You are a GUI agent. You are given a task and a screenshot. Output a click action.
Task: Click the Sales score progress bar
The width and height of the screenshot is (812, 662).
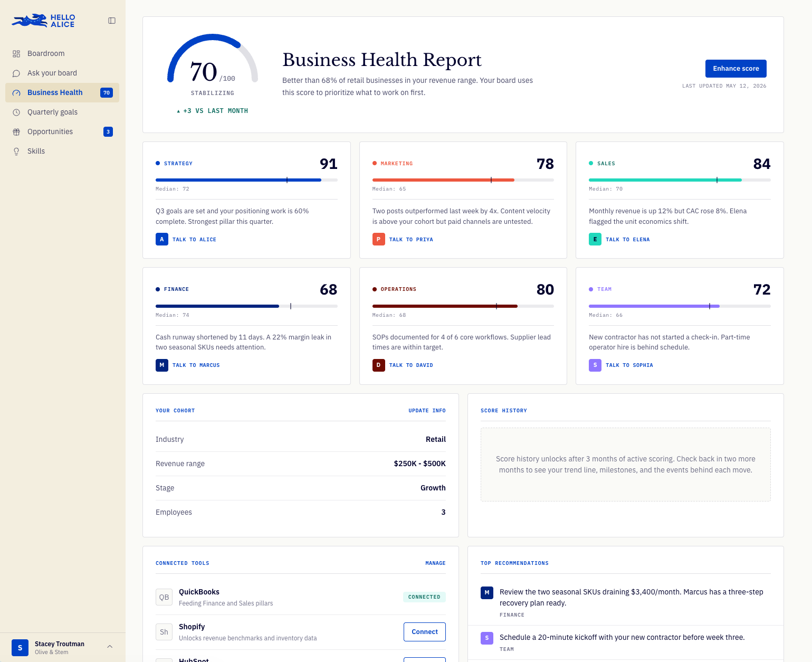point(680,180)
